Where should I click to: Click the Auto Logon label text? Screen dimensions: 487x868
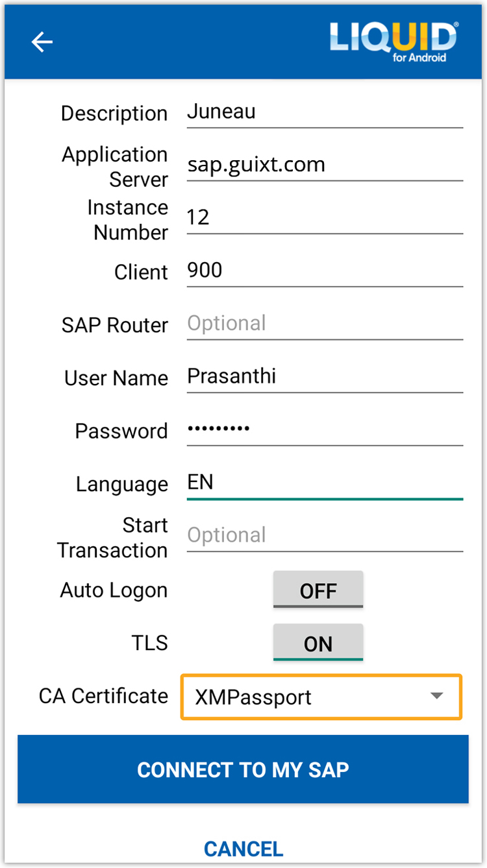click(x=114, y=590)
